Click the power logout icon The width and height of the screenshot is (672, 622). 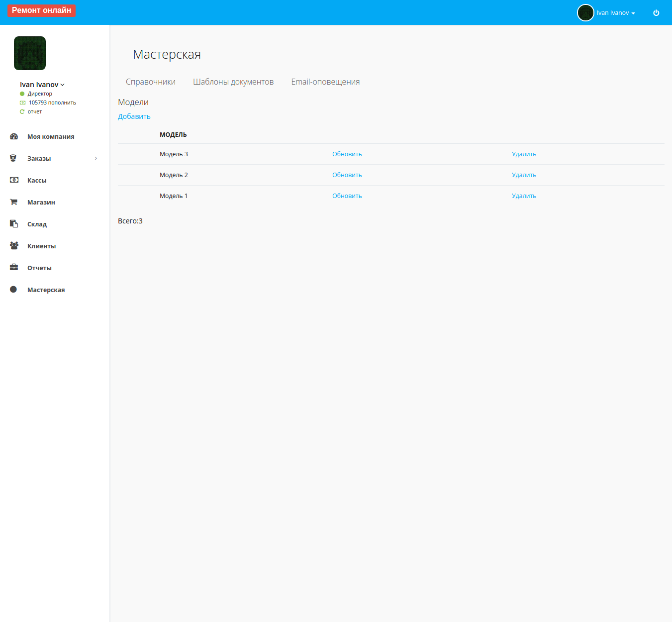pos(656,13)
